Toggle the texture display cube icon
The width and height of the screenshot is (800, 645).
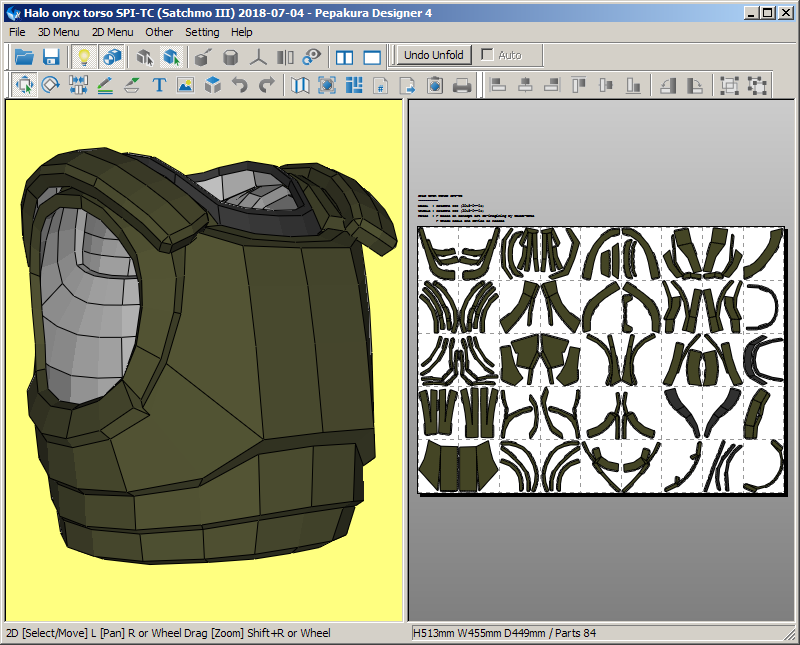coord(111,57)
